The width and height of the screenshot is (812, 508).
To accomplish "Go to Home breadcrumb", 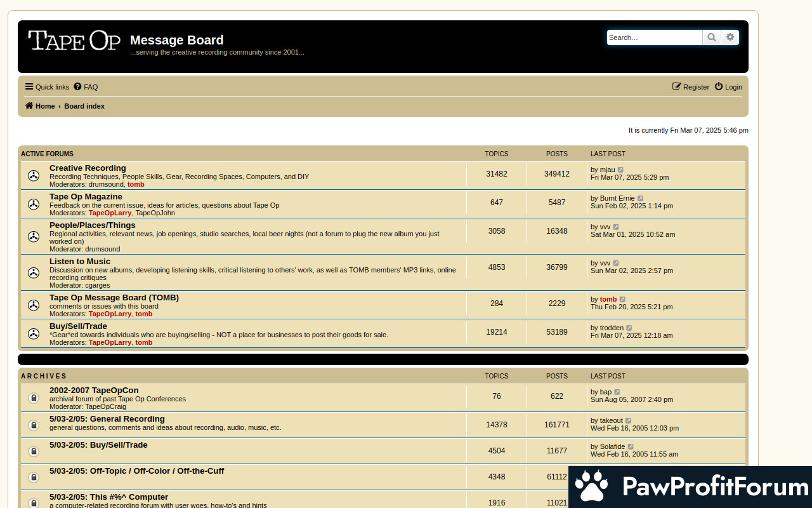I will pos(40,106).
